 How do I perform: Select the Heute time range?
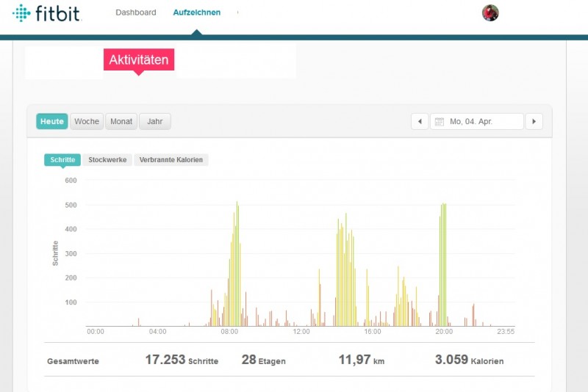click(52, 122)
